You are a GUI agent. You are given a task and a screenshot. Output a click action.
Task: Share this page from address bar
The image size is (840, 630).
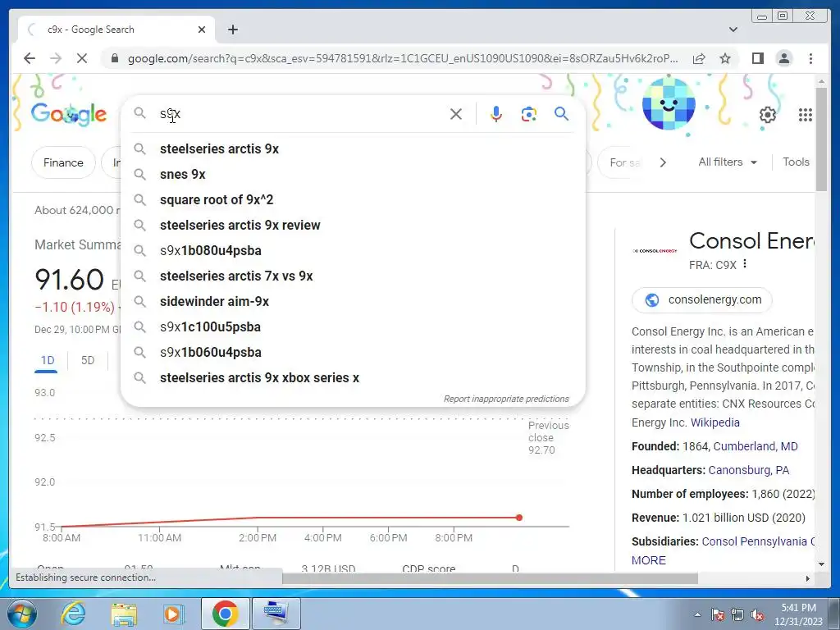click(699, 58)
